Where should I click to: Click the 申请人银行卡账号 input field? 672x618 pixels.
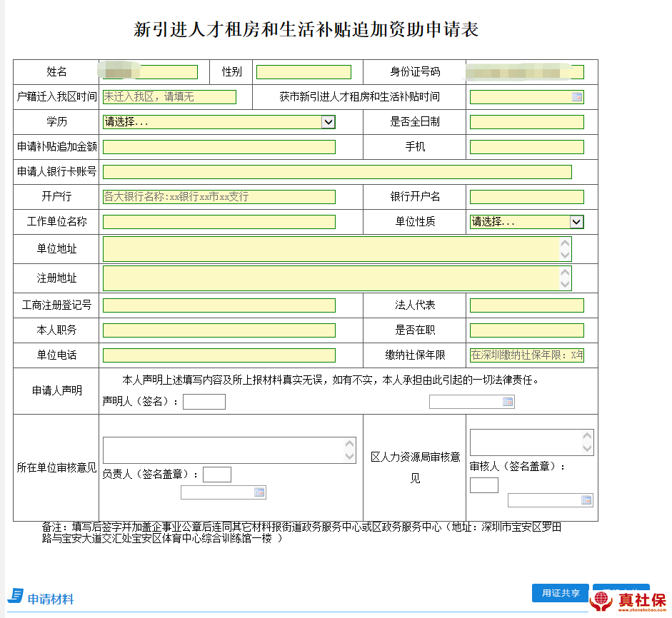337,172
